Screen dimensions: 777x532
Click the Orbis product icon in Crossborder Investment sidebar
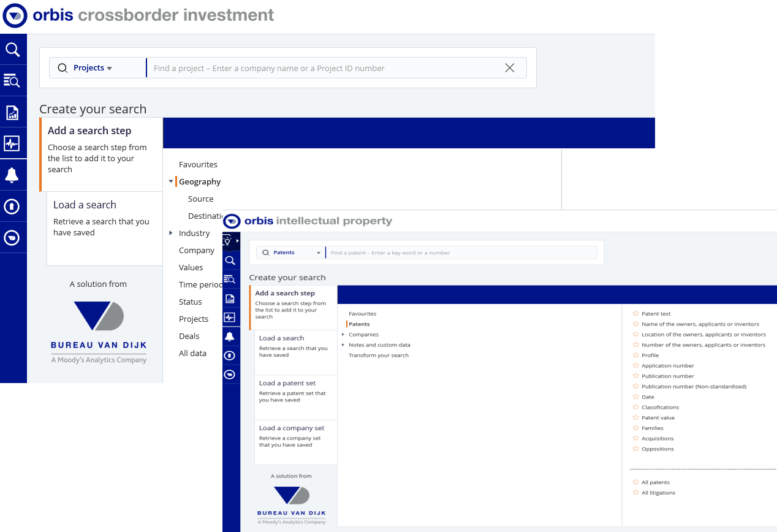[13, 238]
